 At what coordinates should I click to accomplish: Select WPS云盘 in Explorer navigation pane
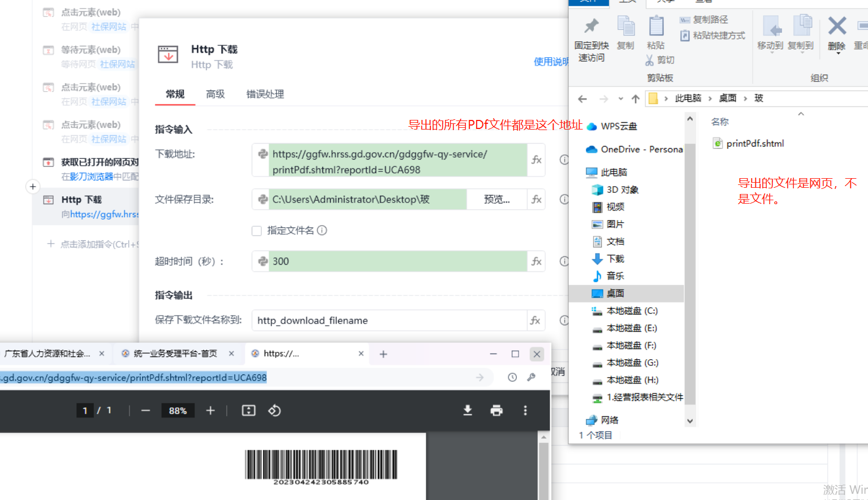tap(612, 126)
